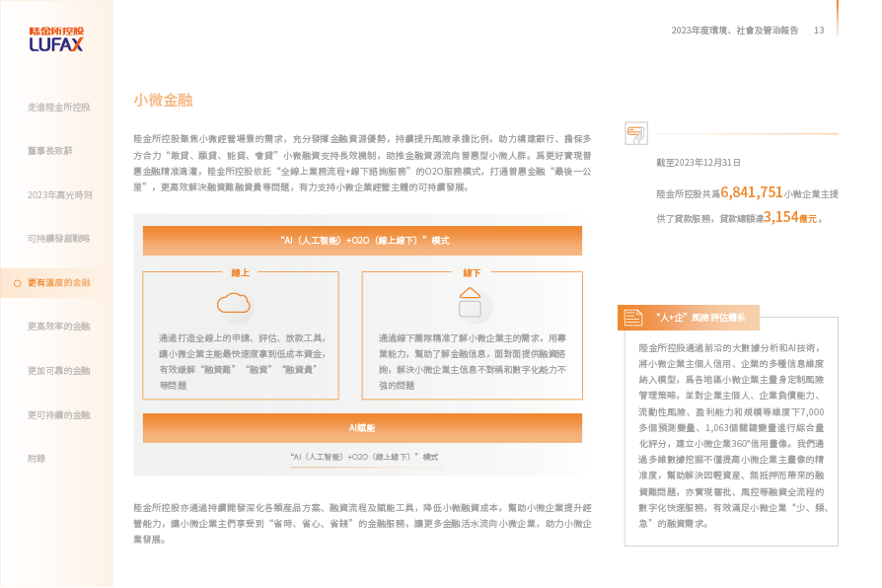Click the circle marker beside 更有溫度的金融
Viewport: 882px width, 588px height.
[18, 283]
